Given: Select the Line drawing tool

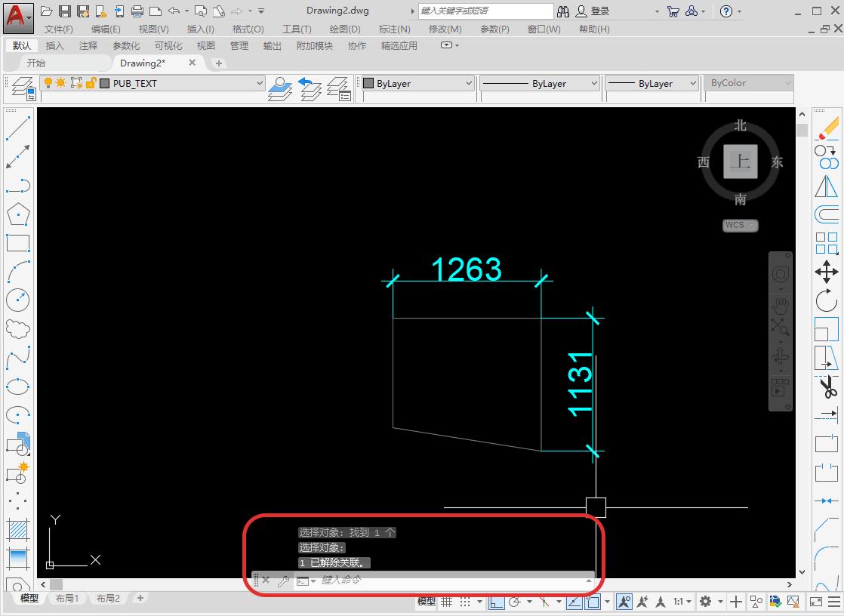Looking at the screenshot, I should 17,128.
